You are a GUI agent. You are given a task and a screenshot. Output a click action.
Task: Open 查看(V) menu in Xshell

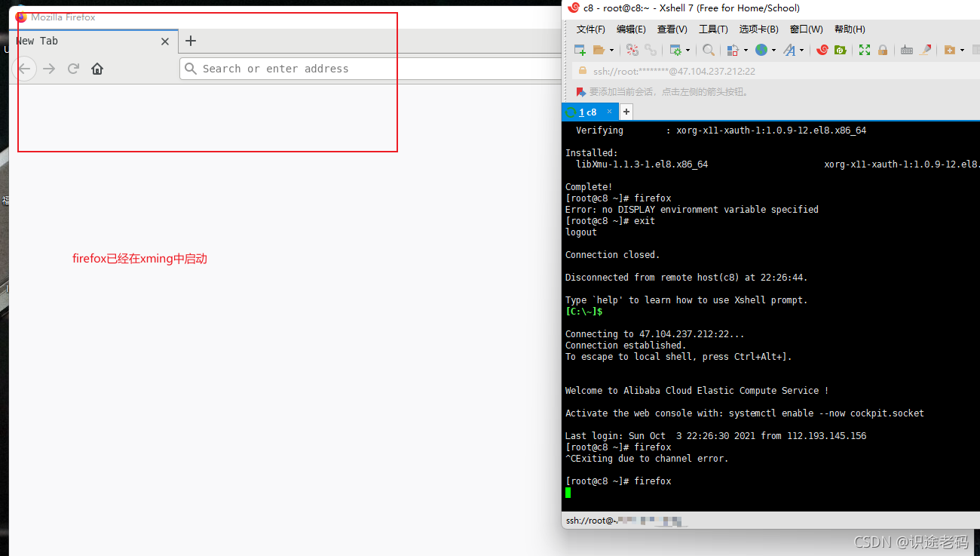(x=672, y=29)
